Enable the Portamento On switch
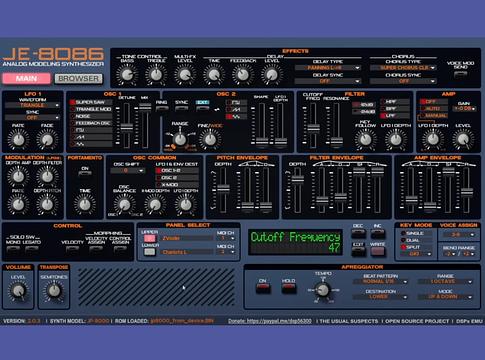485x360 pixels. pos(85,173)
